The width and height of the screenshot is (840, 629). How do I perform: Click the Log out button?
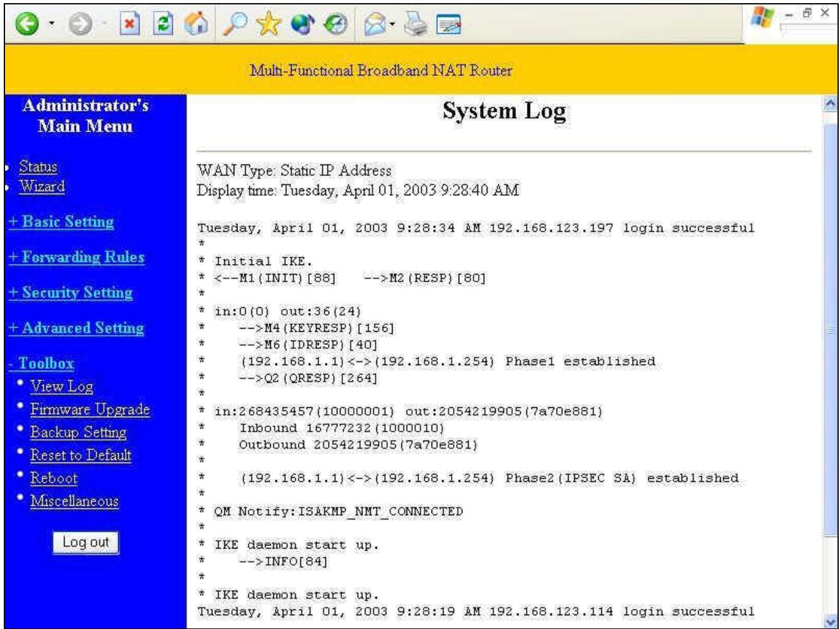[85, 542]
